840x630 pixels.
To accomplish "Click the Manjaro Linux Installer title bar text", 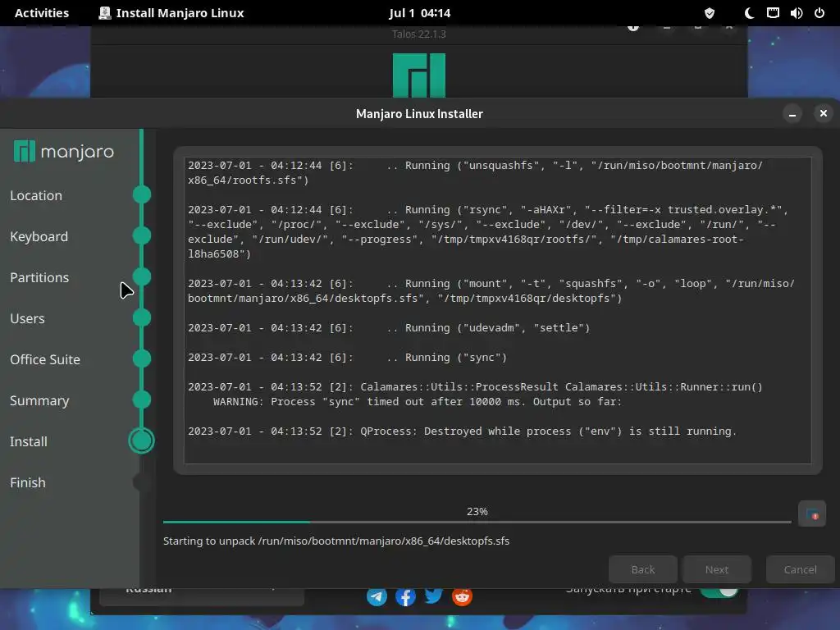I will click(419, 113).
